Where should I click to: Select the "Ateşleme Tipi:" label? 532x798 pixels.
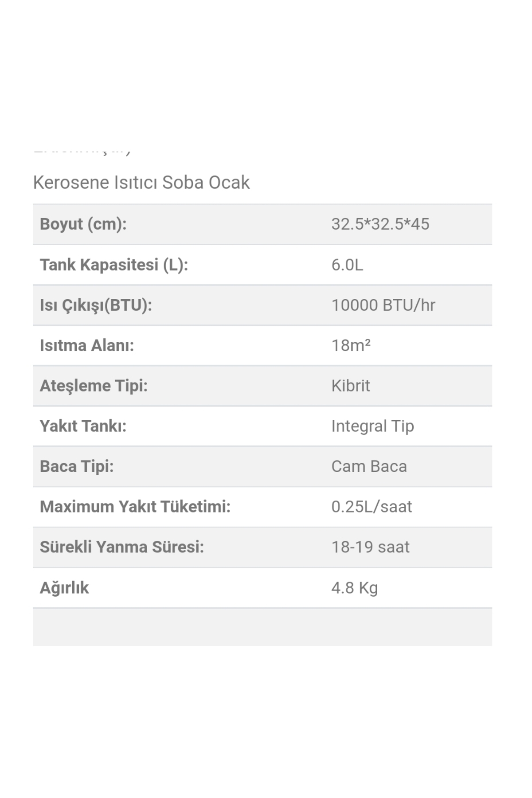pos(94,386)
